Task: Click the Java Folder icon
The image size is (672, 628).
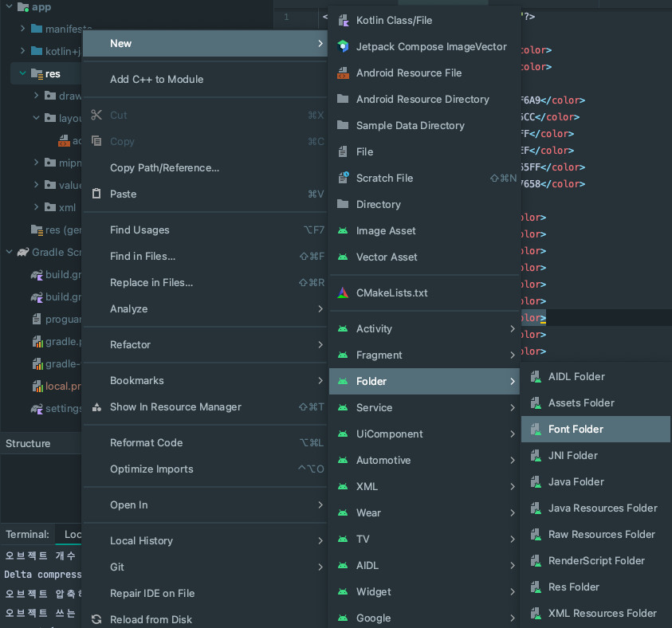Action: 536,482
